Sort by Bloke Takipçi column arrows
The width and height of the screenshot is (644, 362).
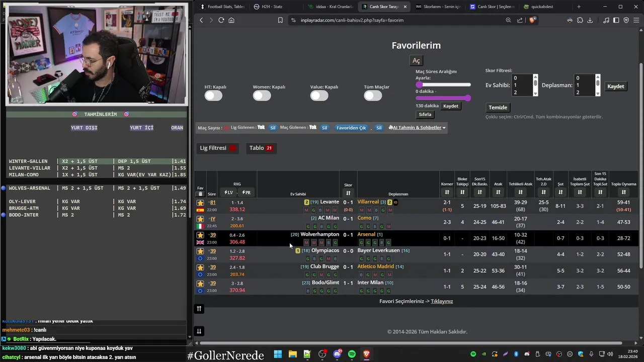(462, 192)
